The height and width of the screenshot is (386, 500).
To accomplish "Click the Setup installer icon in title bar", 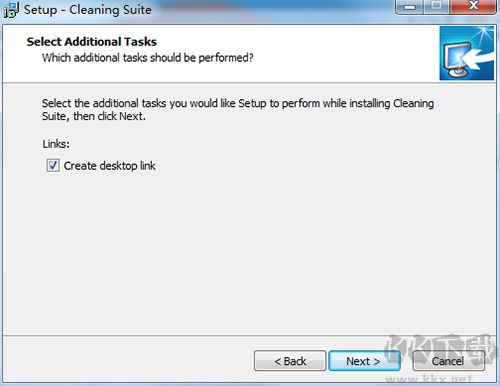I will (11, 10).
